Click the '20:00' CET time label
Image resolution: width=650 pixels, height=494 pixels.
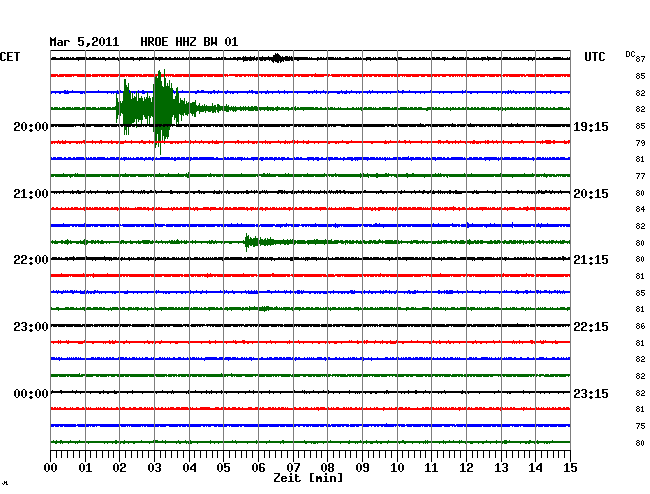(31, 126)
